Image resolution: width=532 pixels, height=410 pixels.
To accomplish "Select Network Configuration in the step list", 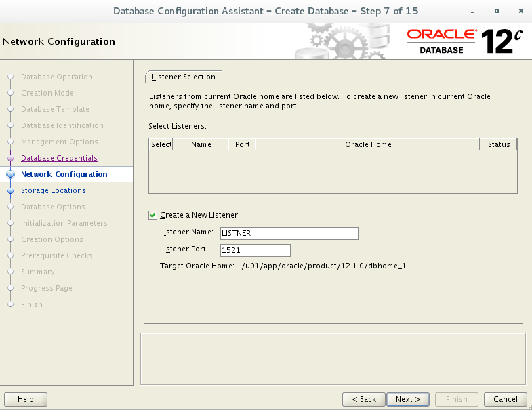I will pos(64,174).
